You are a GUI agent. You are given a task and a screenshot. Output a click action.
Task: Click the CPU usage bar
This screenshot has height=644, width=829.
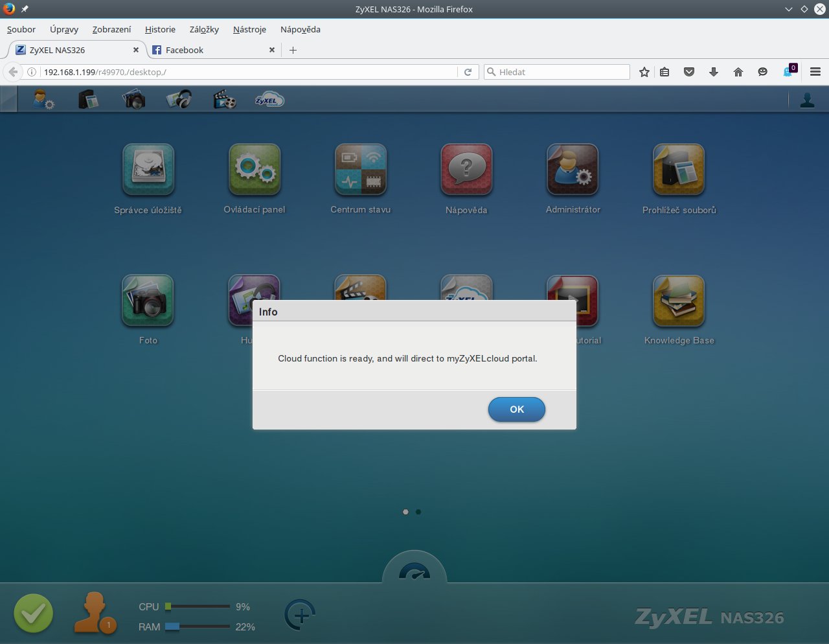pyautogui.click(x=198, y=606)
